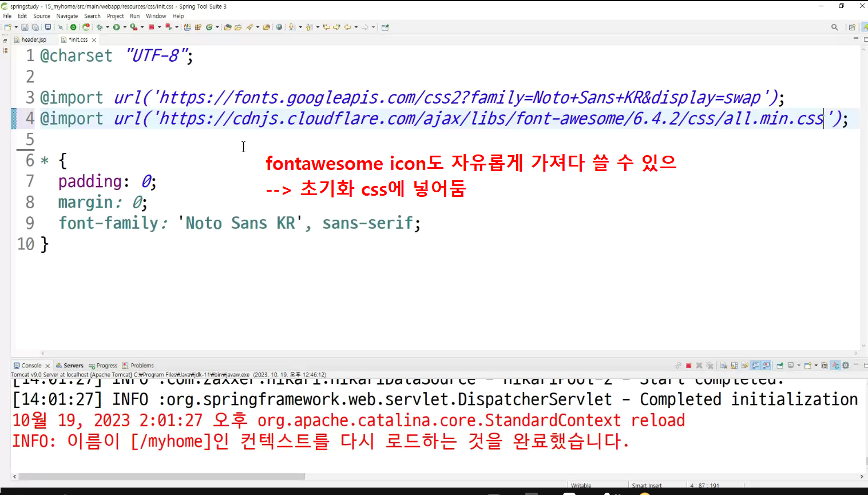Toggle Scroll Lock in console toolbar
This screenshot has width=868, height=495.
(x=734, y=365)
